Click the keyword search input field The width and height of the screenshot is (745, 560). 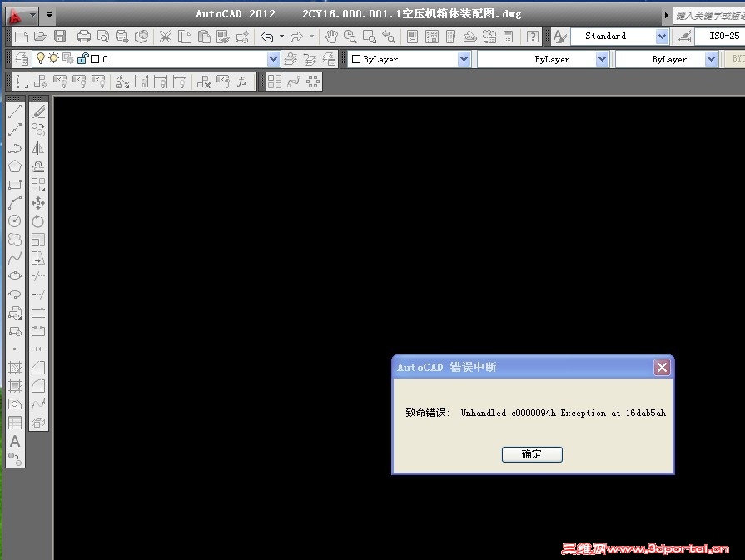[x=709, y=16]
